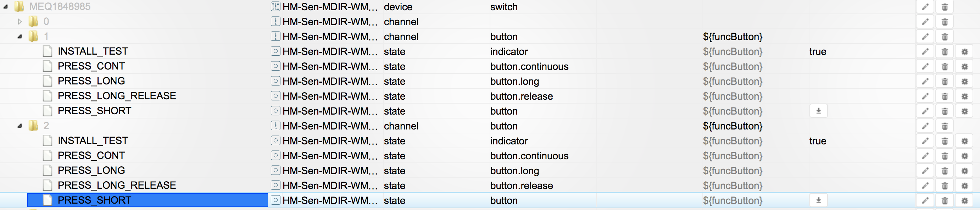Trigger the button icon on selected PRESS_SHORT row
The width and height of the screenshot is (980, 210).
(818, 200)
